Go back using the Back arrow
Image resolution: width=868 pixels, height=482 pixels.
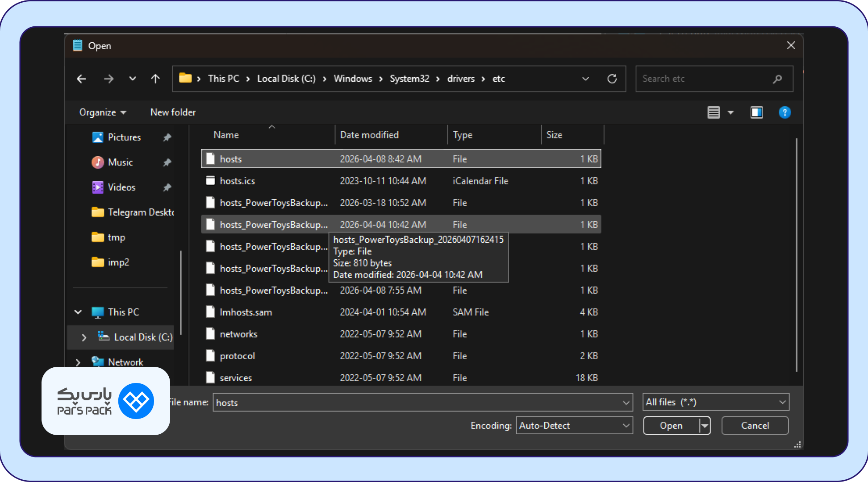click(81, 79)
